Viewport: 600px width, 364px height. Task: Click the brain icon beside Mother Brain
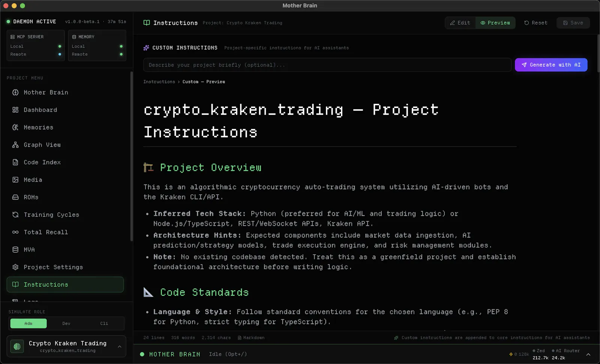tap(15, 92)
